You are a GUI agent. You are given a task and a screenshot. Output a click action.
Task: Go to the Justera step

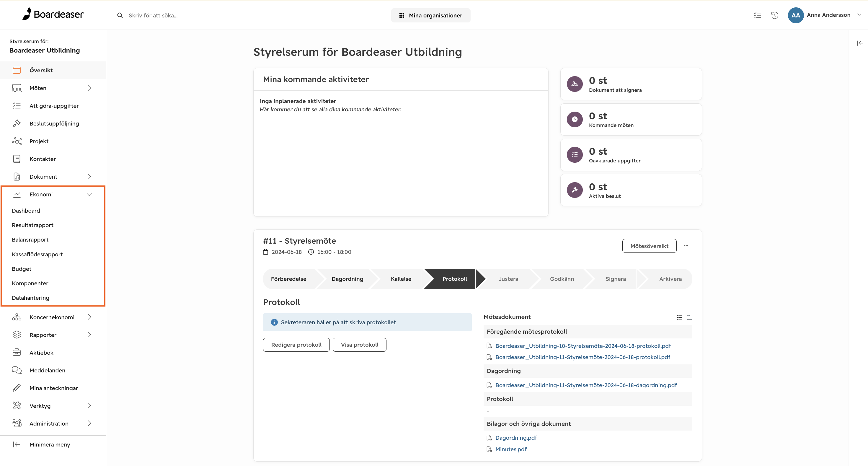click(508, 279)
